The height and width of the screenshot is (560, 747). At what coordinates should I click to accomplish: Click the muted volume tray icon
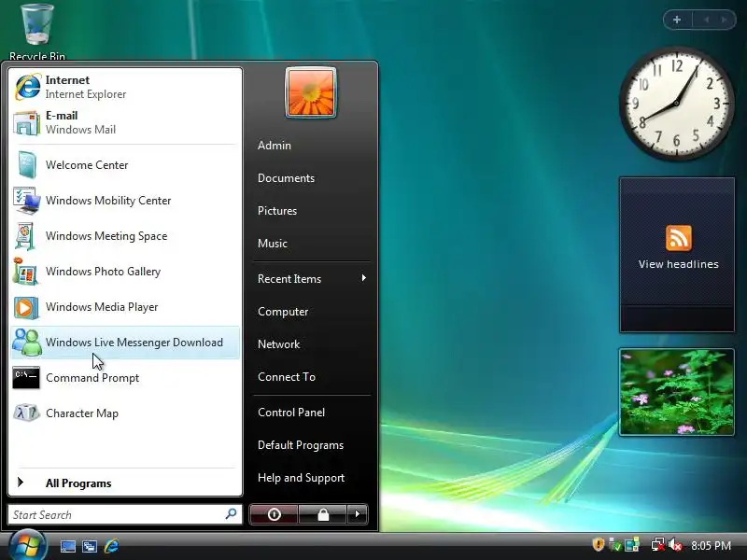coord(675,545)
